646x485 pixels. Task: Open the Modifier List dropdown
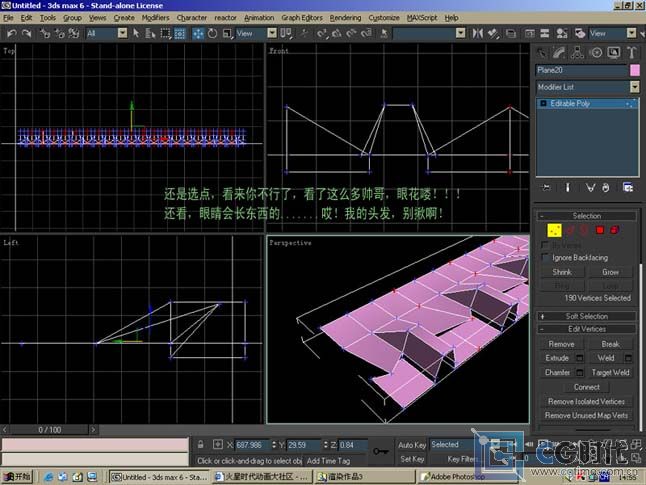(x=587, y=87)
